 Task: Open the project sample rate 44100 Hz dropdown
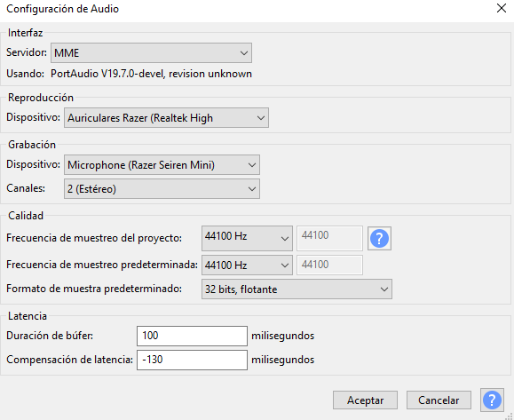tap(247, 238)
